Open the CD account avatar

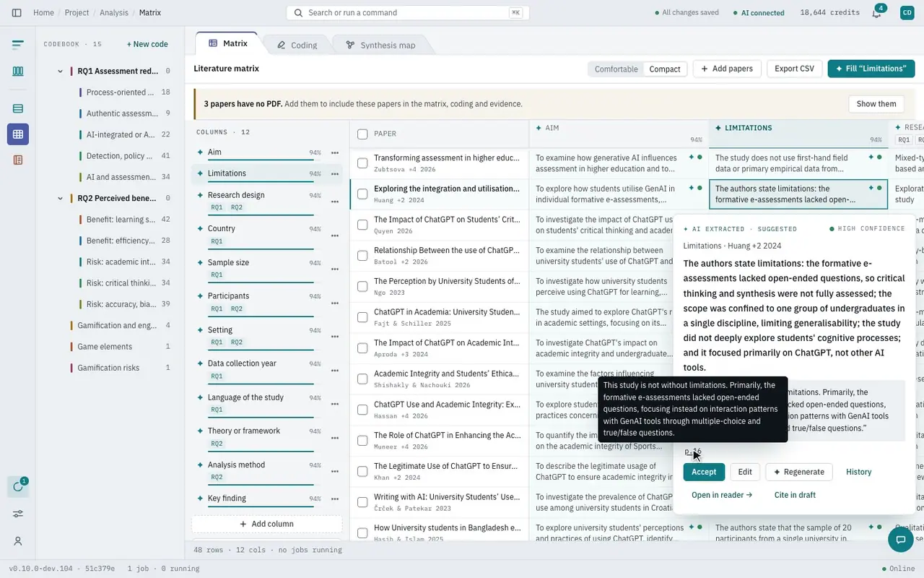[x=907, y=13]
